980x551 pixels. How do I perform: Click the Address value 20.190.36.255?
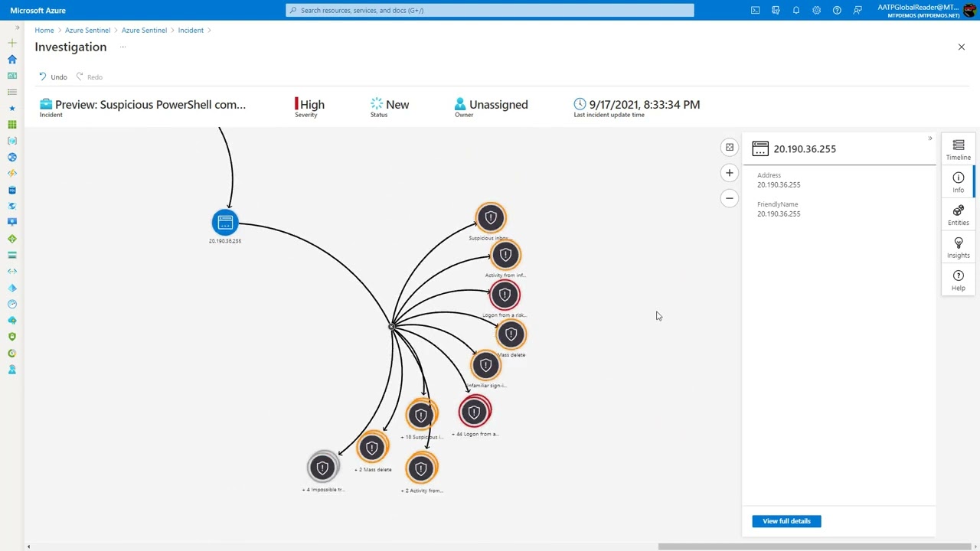coord(779,184)
